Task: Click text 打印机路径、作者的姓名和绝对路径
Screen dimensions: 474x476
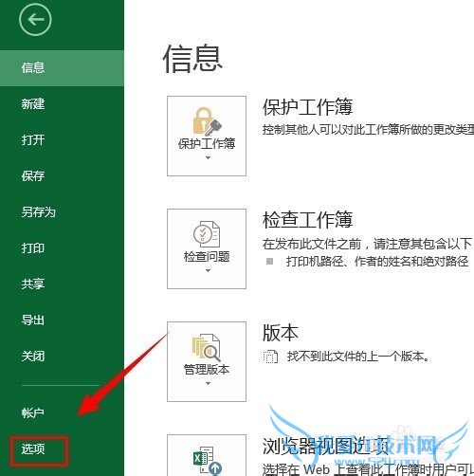Action: pos(377,262)
